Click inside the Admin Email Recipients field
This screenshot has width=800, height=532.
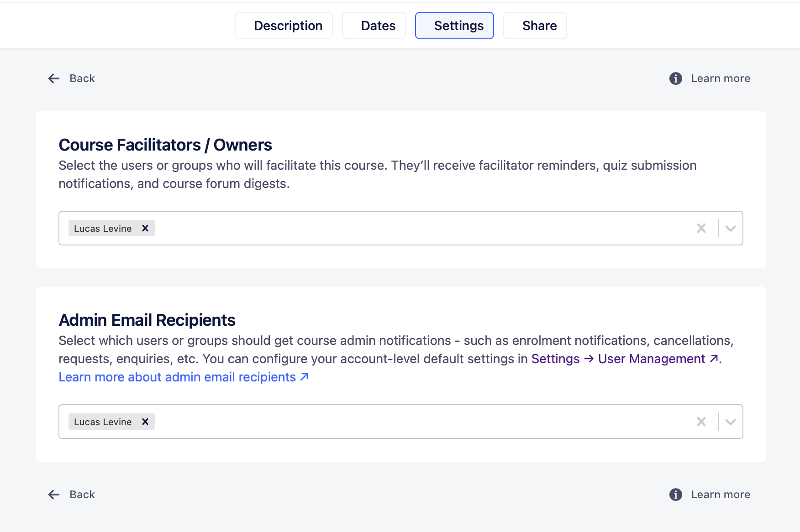click(411, 422)
